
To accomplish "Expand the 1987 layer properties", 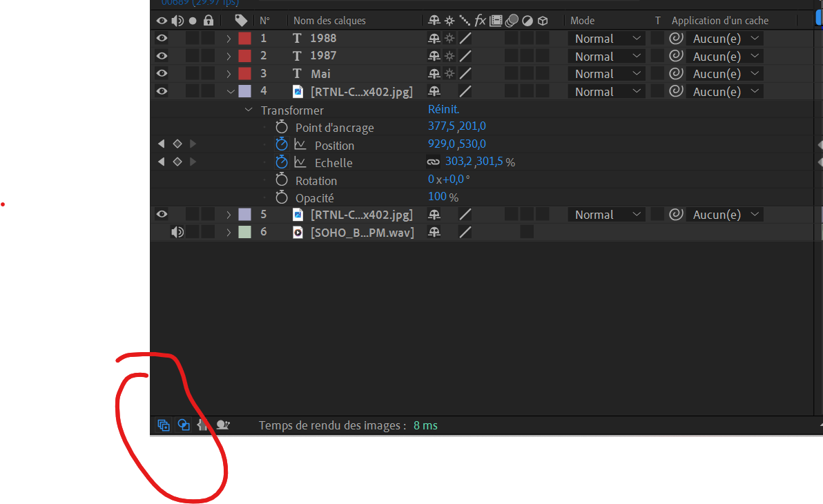I will (229, 56).
